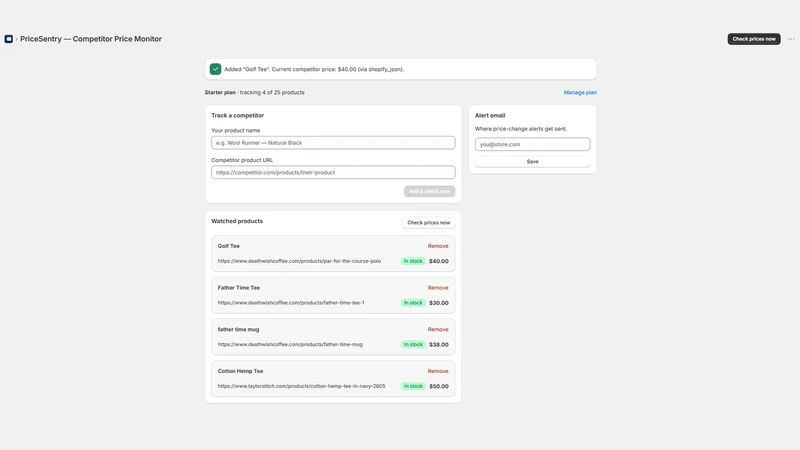This screenshot has height=450, width=800.
Task: Remove the father time mug product
Action: coord(438,330)
